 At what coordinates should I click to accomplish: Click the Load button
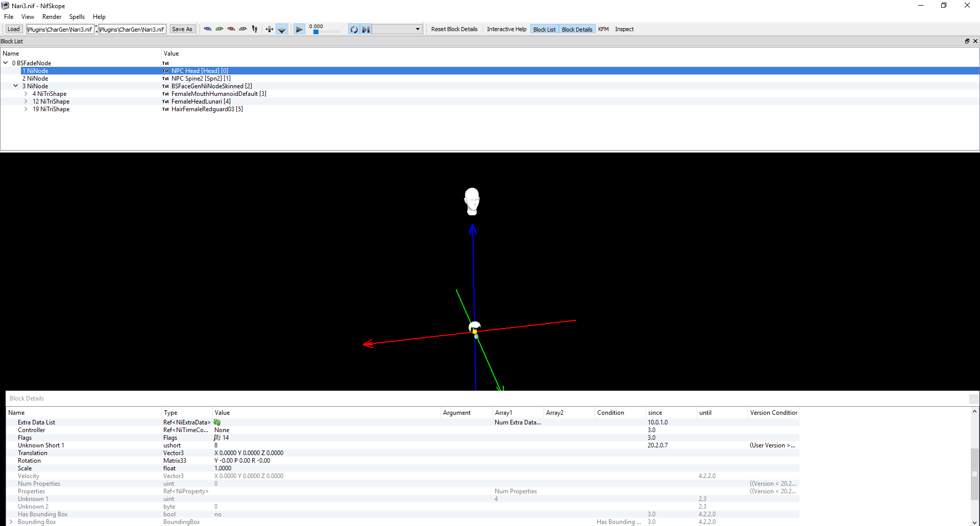click(14, 29)
